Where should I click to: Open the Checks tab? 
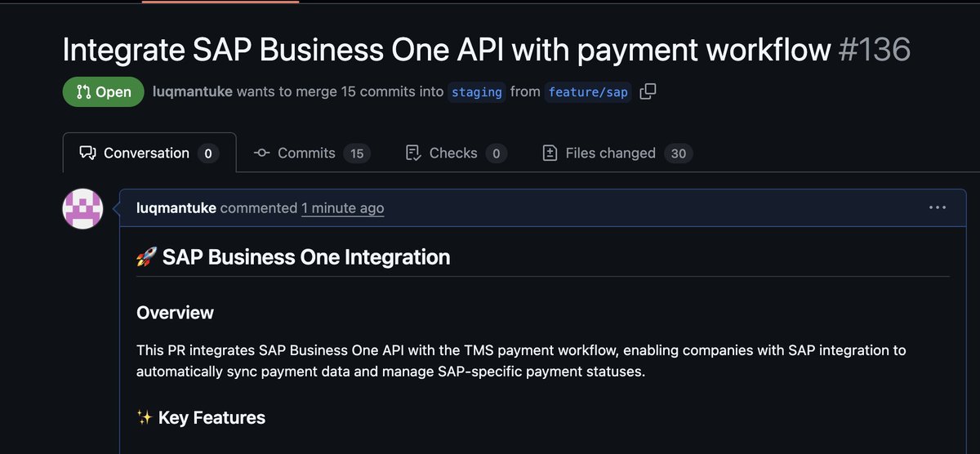(x=456, y=153)
